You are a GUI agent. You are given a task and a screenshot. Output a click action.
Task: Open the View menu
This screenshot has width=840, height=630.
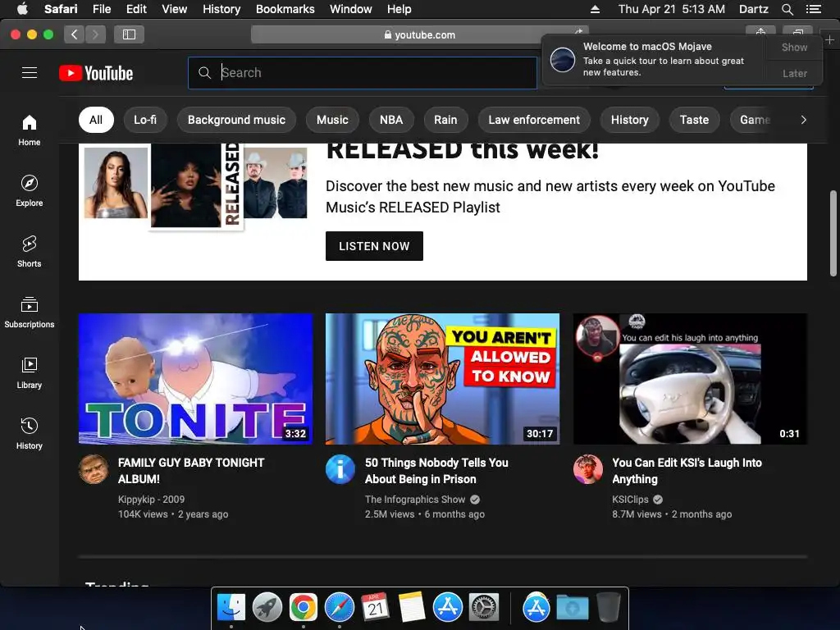174,9
